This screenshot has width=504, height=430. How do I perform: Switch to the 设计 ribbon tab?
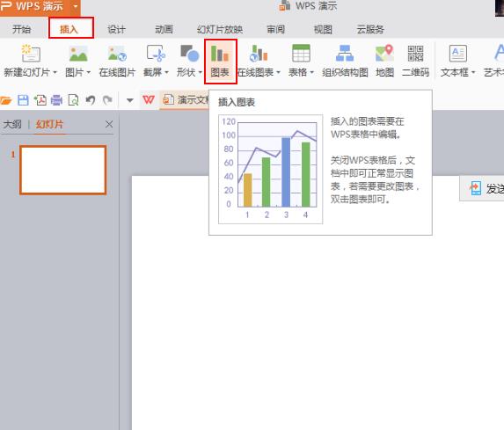click(116, 30)
